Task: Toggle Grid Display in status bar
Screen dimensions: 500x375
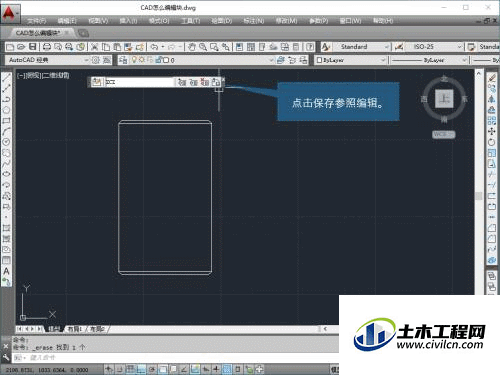Action: 130,369
